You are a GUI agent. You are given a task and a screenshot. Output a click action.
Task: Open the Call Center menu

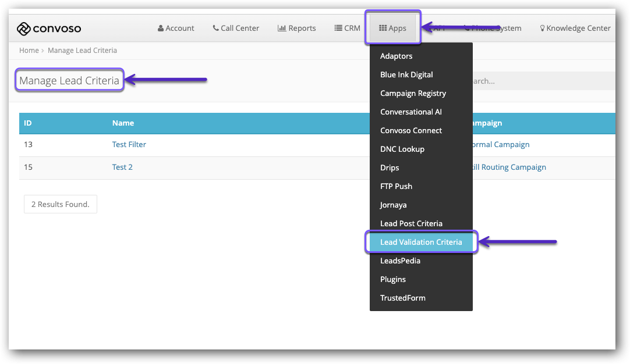(x=236, y=28)
